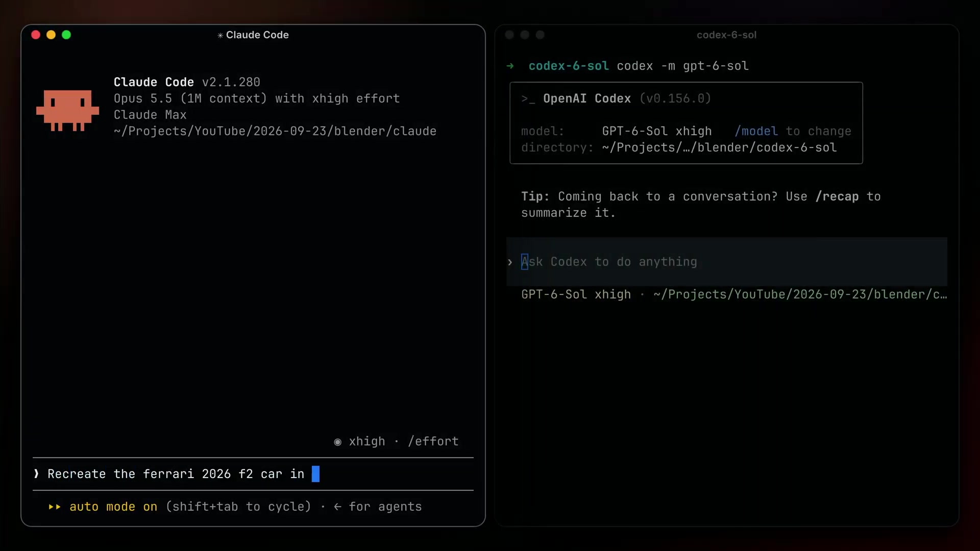Image resolution: width=980 pixels, height=551 pixels.
Task: Click the 'Ask Codex to do anything' input
Action: [x=727, y=262]
